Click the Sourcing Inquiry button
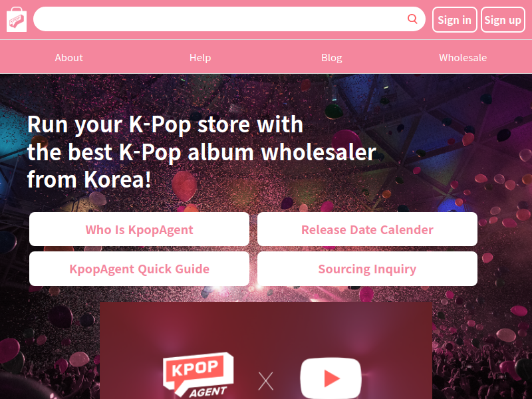The image size is (532, 399). [367, 269]
